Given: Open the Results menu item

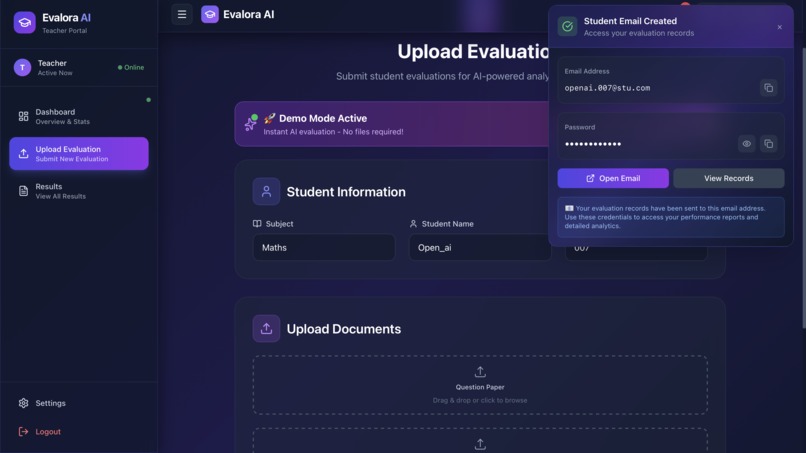Looking at the screenshot, I should pos(79,191).
